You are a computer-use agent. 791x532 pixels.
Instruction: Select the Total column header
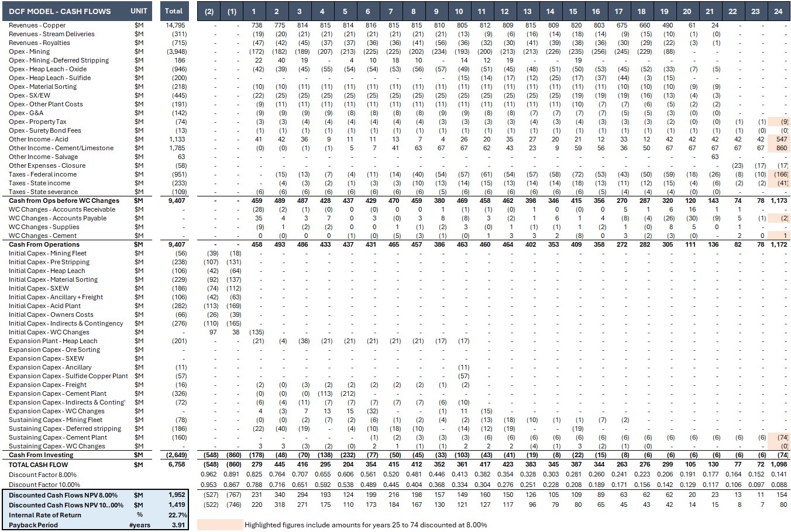174,11
